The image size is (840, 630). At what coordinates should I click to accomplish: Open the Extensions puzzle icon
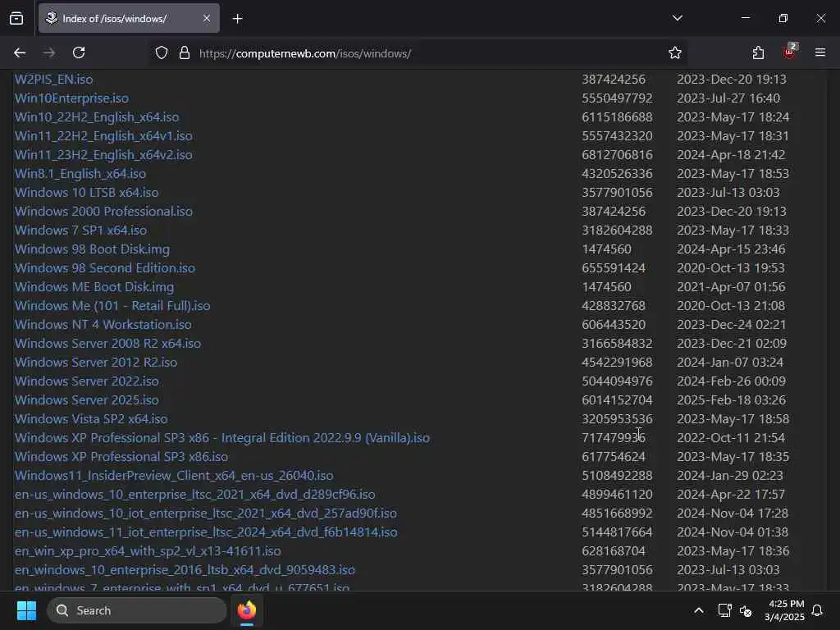click(758, 52)
